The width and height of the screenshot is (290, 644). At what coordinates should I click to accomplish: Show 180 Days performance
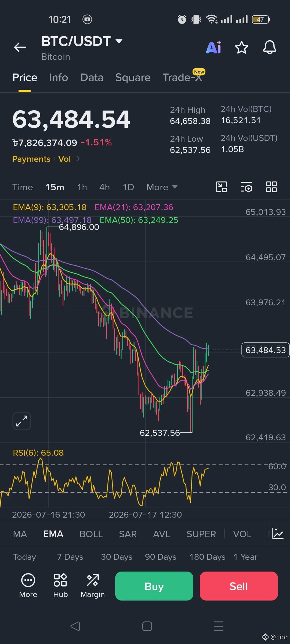pos(207,557)
